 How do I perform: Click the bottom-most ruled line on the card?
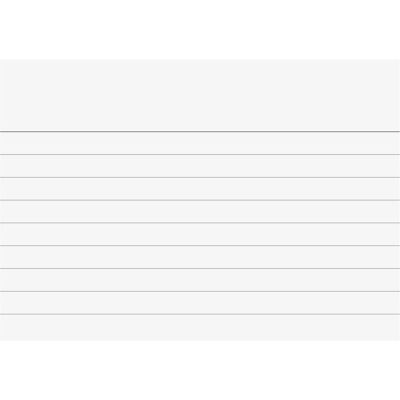[200, 314]
